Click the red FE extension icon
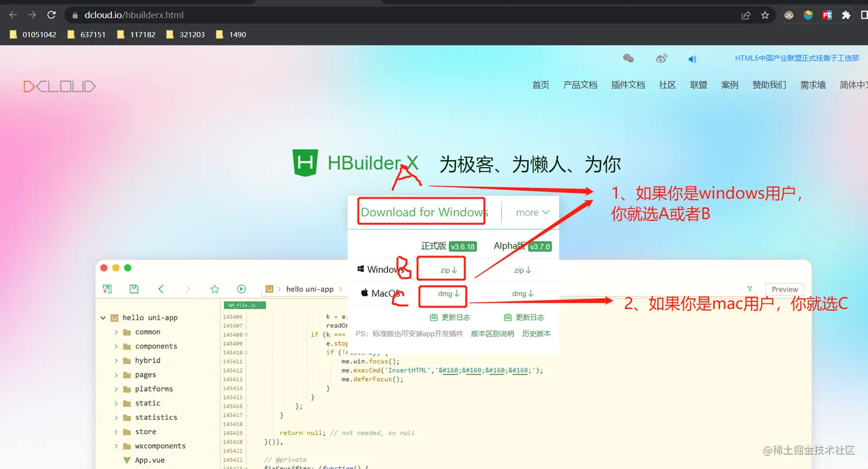The height and width of the screenshot is (469, 868). coord(827,15)
